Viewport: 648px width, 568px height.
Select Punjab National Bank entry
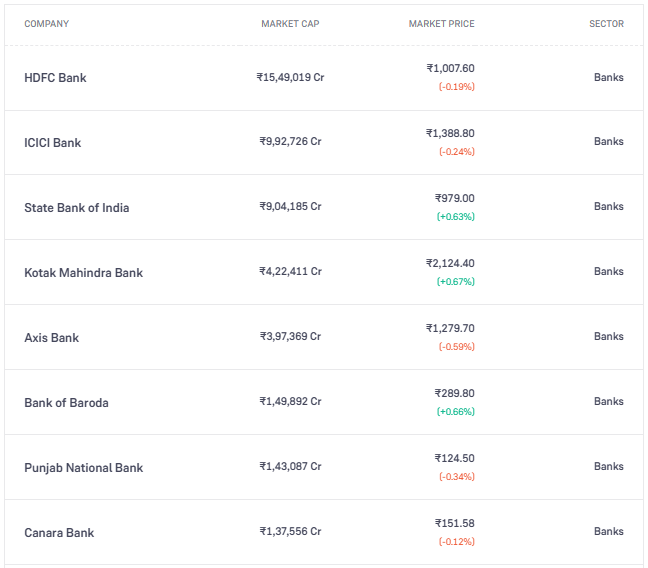(x=83, y=468)
